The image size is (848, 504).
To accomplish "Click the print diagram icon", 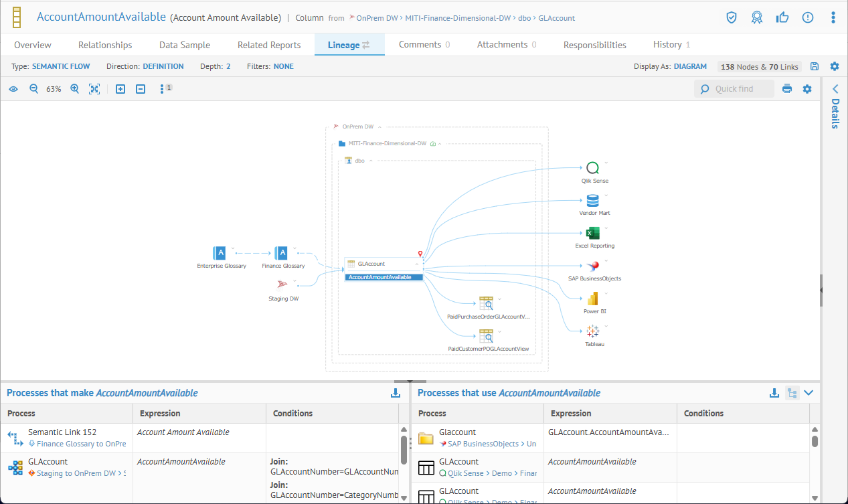I will tap(787, 89).
